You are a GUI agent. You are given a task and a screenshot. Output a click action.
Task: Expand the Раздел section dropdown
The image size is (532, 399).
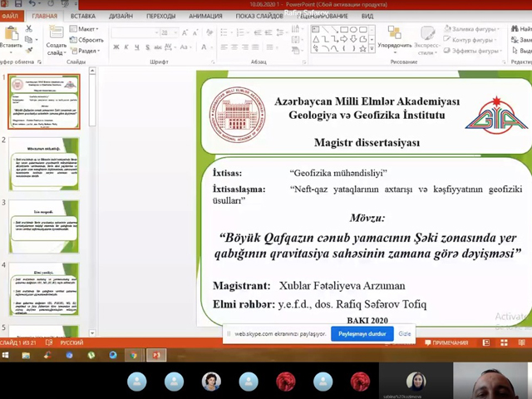88,51
